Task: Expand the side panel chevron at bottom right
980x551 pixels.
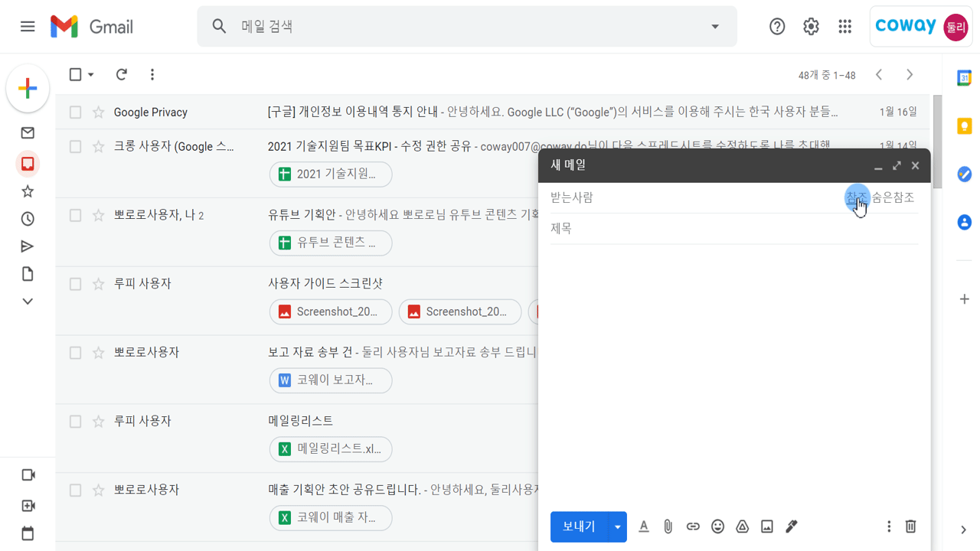Action: [964, 530]
